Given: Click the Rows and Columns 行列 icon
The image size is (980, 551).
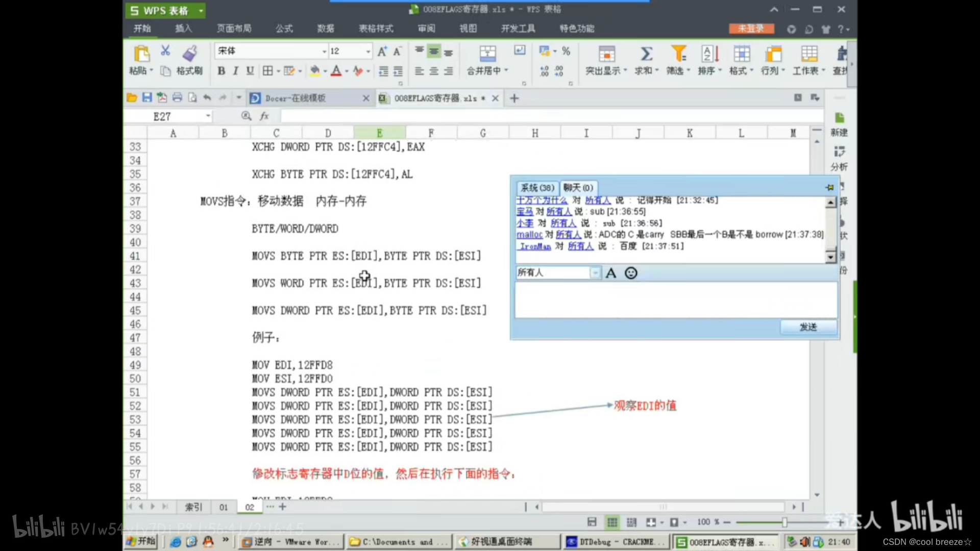Looking at the screenshot, I should pyautogui.click(x=773, y=54).
